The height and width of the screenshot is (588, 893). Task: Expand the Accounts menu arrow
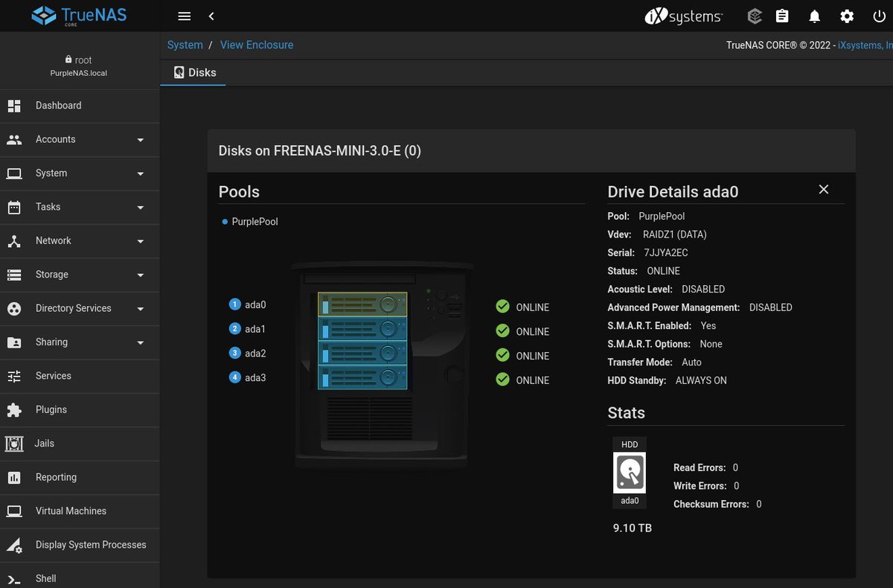coord(141,140)
